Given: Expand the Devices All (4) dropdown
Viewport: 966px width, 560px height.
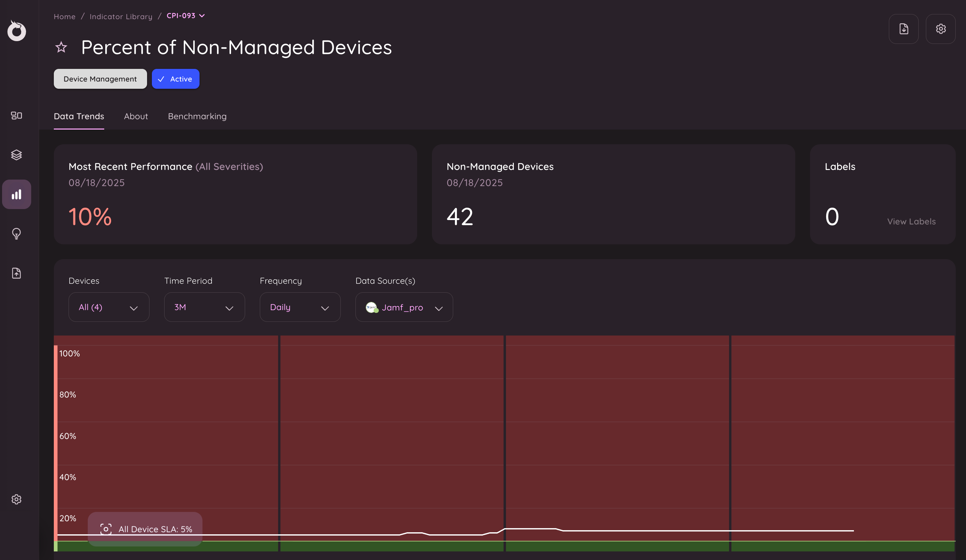Looking at the screenshot, I should click(108, 307).
